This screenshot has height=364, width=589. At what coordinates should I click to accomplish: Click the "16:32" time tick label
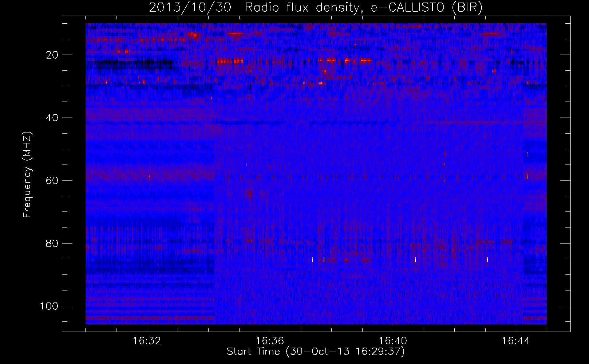(147, 341)
